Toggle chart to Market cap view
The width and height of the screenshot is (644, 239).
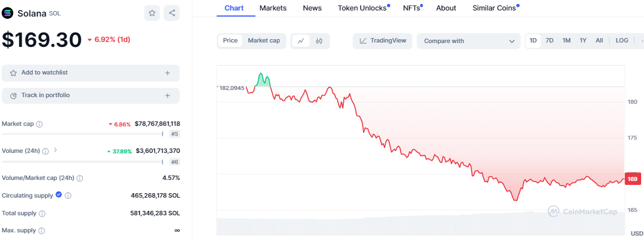pyautogui.click(x=264, y=41)
